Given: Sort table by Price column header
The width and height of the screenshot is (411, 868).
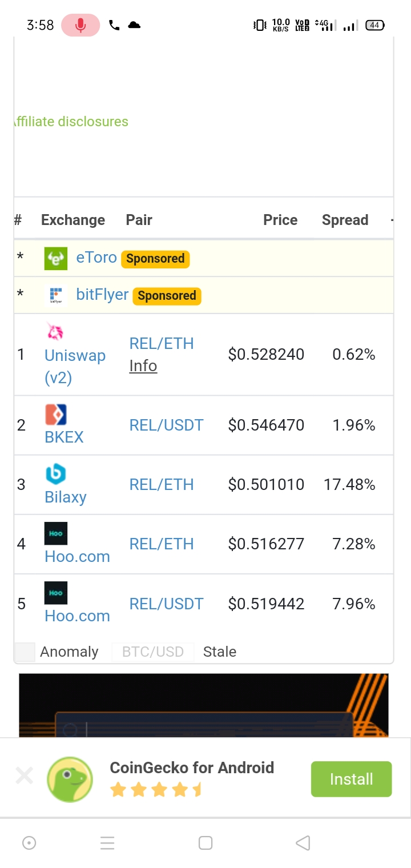Looking at the screenshot, I should 280,220.
